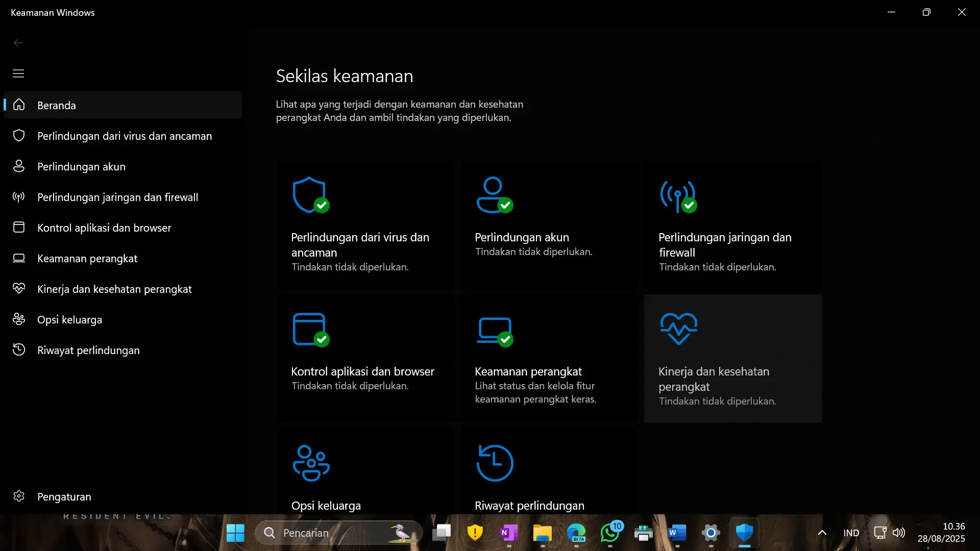This screenshot has width=980, height=551.
Task: Open Word from the taskbar
Action: tap(677, 533)
